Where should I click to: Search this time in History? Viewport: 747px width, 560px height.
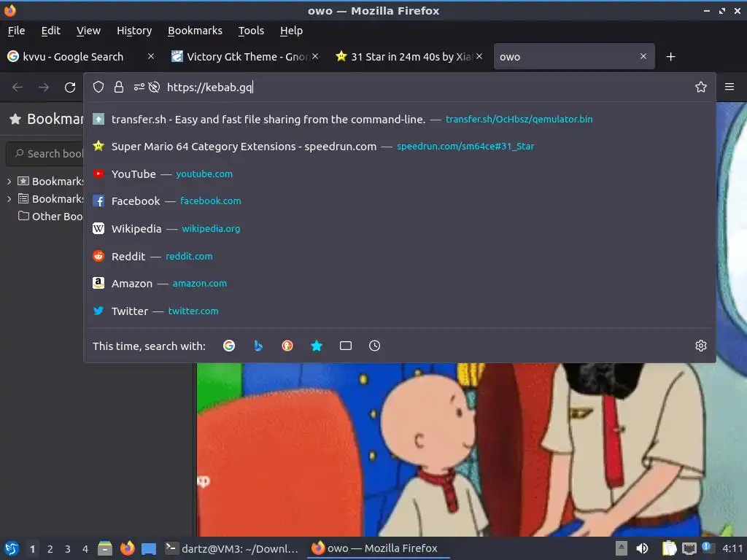pyautogui.click(x=374, y=346)
